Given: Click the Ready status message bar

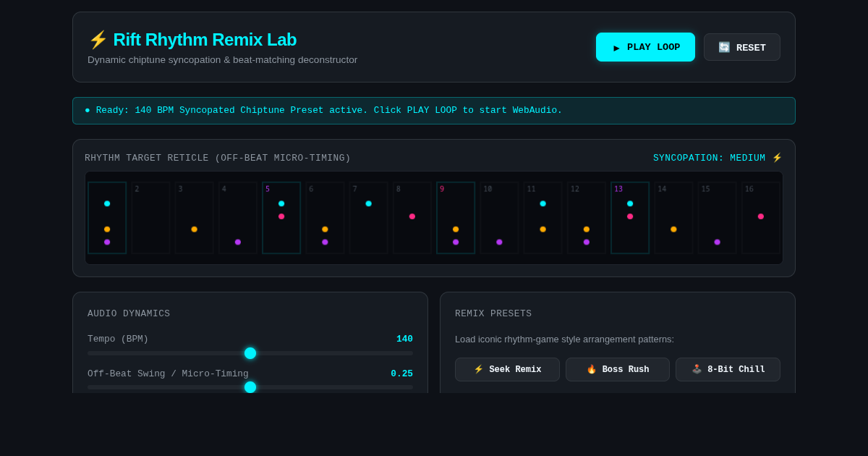Looking at the screenshot, I should click(x=434, y=111).
